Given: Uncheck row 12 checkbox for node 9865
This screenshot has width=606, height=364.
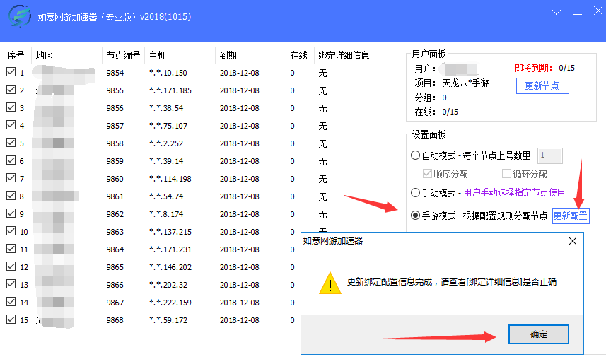Looking at the screenshot, I should [x=11, y=266].
